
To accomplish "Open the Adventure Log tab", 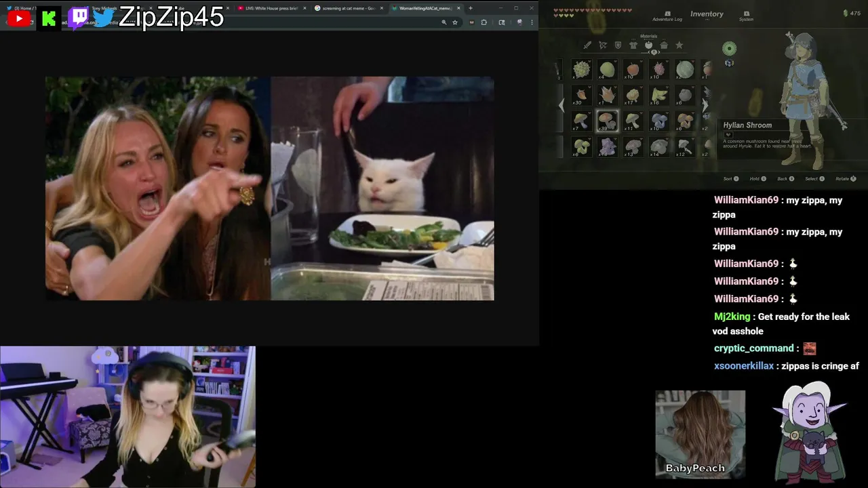I will coord(667,16).
